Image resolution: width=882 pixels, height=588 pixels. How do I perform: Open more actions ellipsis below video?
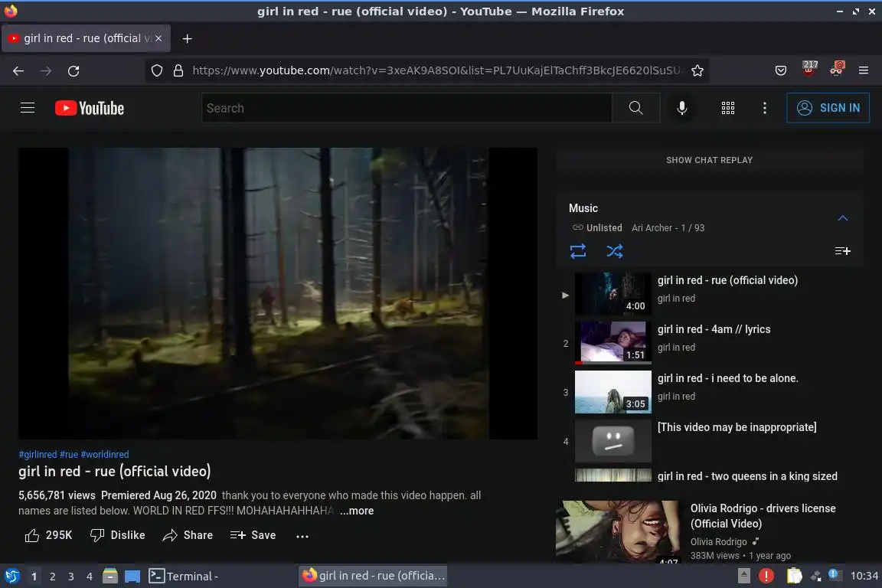(x=302, y=536)
